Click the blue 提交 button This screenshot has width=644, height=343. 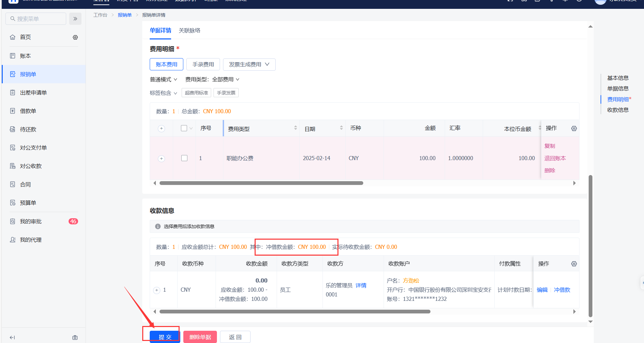pyautogui.click(x=165, y=337)
